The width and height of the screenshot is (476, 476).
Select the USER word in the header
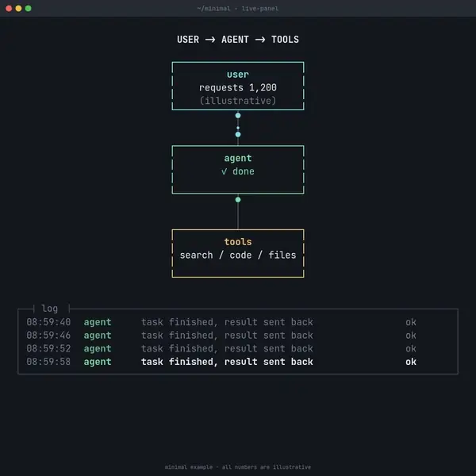click(x=188, y=40)
